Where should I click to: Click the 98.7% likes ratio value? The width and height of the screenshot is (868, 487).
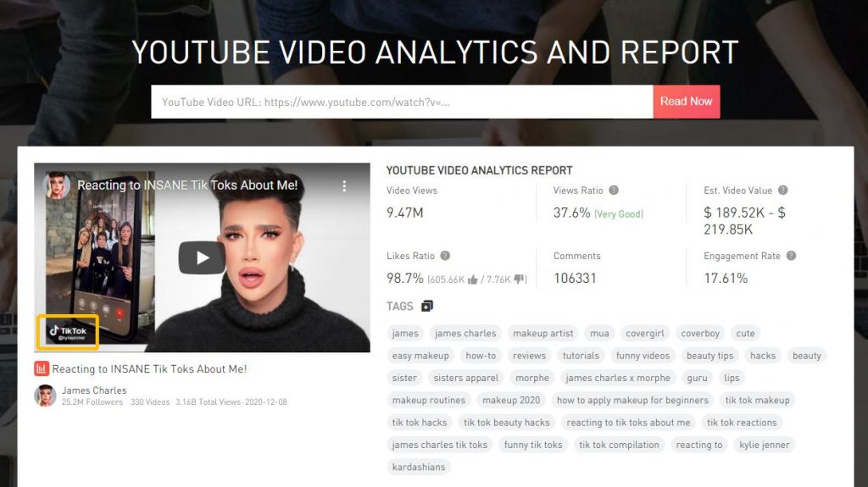click(x=404, y=279)
